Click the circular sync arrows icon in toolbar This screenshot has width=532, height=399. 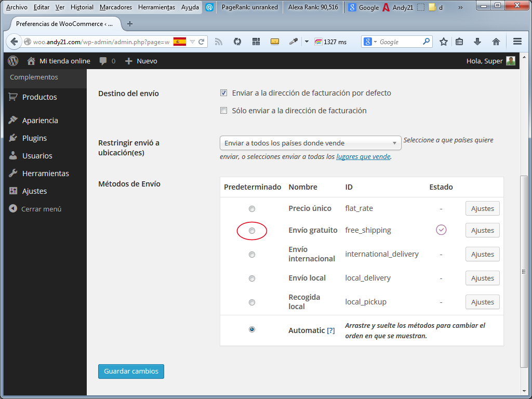coord(237,42)
